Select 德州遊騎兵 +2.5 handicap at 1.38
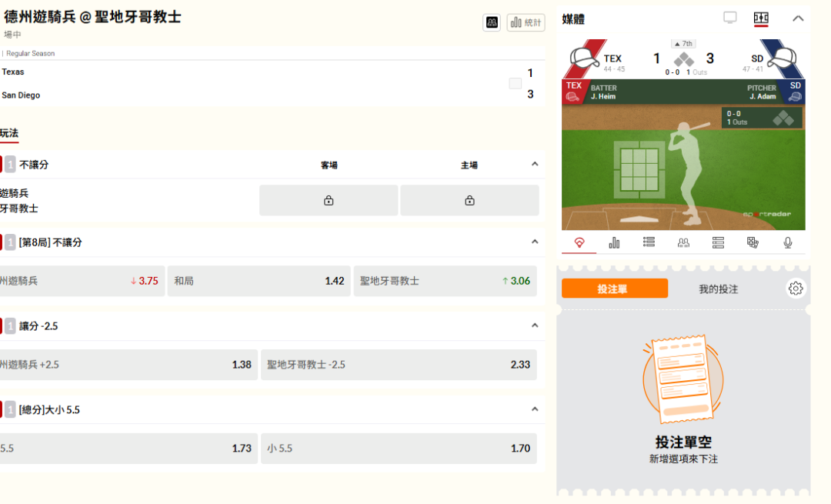Viewport: 831px width, 504px height. [128, 365]
